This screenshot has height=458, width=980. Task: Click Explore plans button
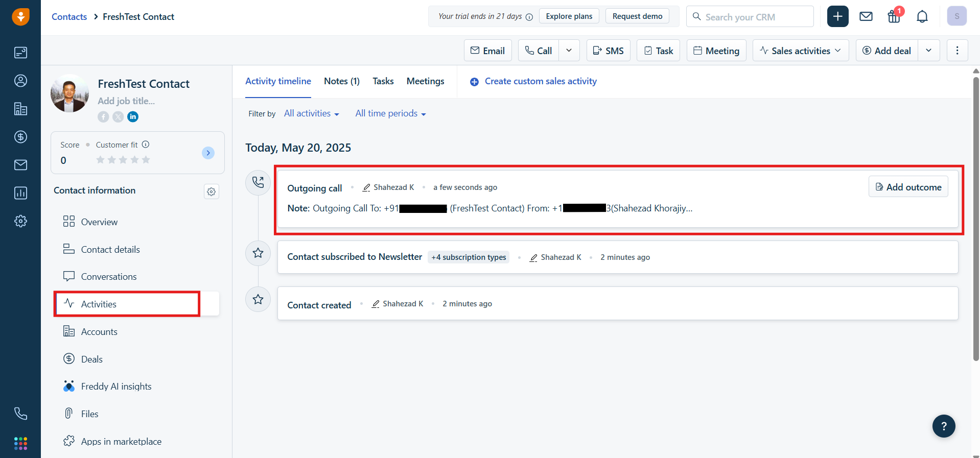[569, 16]
